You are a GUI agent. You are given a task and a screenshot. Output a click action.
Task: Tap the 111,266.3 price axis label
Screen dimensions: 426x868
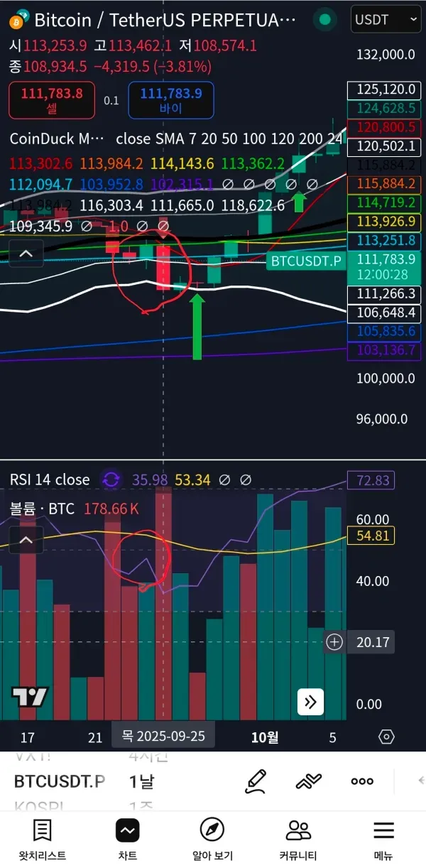click(x=383, y=293)
